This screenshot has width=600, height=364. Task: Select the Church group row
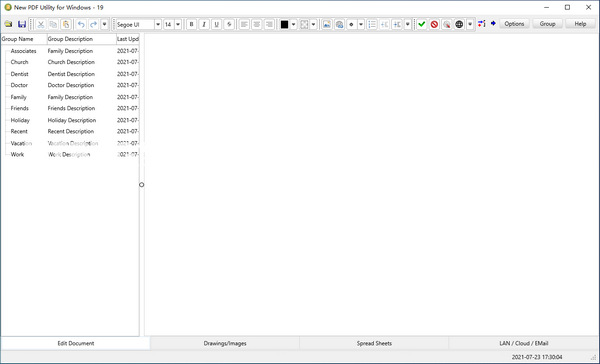(70, 62)
